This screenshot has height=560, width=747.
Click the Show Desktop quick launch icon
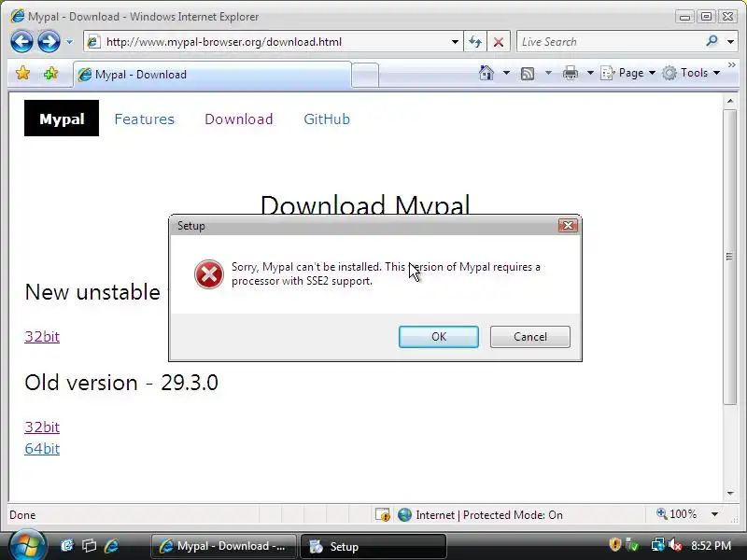[67, 546]
